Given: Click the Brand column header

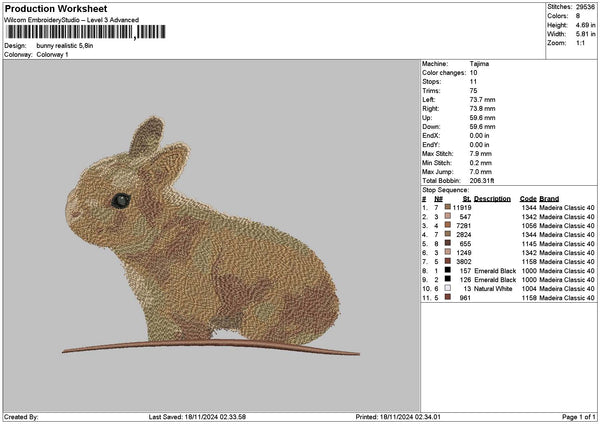Looking at the screenshot, I should pyautogui.click(x=549, y=198).
